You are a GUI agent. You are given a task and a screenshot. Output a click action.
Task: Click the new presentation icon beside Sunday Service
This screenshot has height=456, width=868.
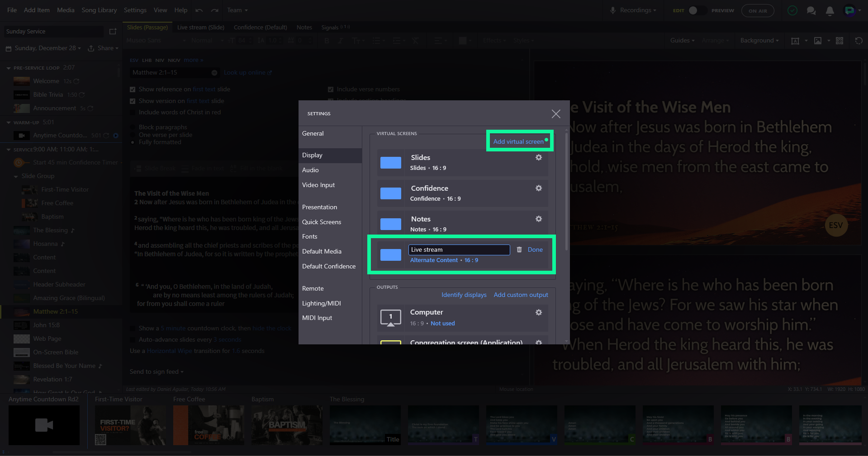(113, 31)
